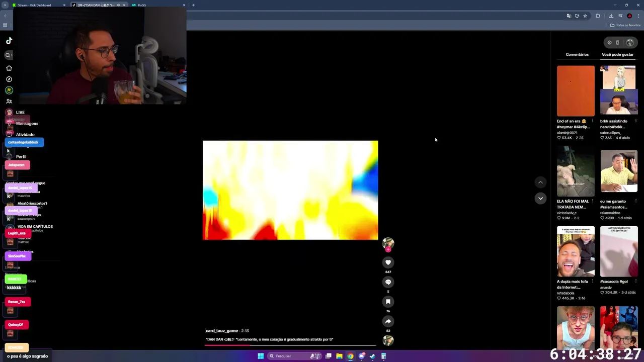This screenshot has width=644, height=362.
Task: Open Chrome three-dot menu
Action: 638,16
